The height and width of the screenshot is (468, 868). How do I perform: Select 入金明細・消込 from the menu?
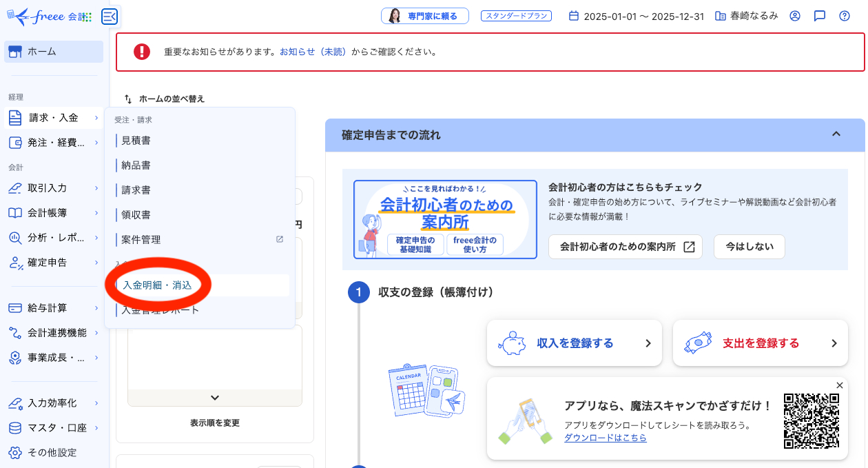point(158,284)
